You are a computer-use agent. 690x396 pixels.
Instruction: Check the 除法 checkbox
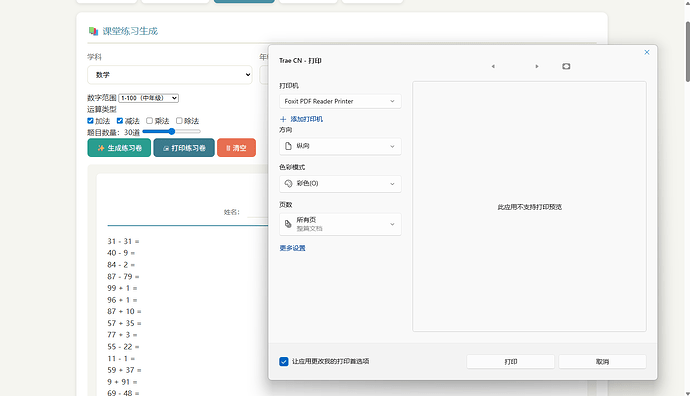[x=179, y=121]
